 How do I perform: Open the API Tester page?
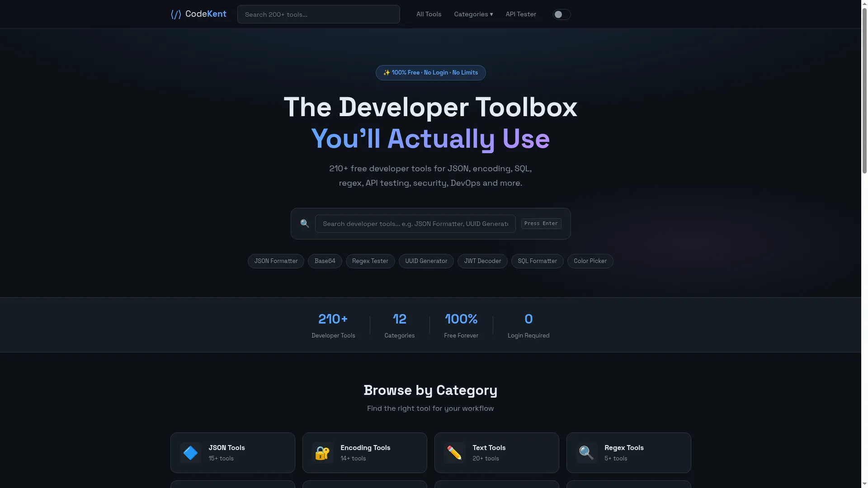[521, 14]
